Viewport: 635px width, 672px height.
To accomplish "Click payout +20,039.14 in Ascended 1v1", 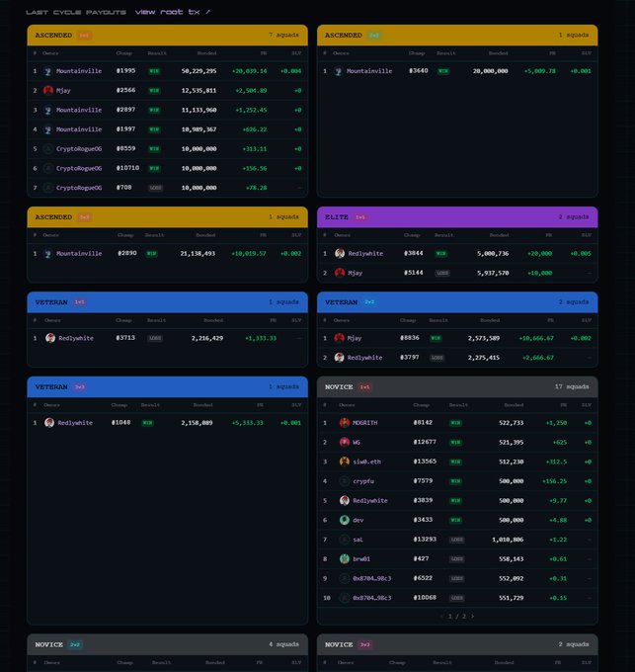I will [x=249, y=71].
